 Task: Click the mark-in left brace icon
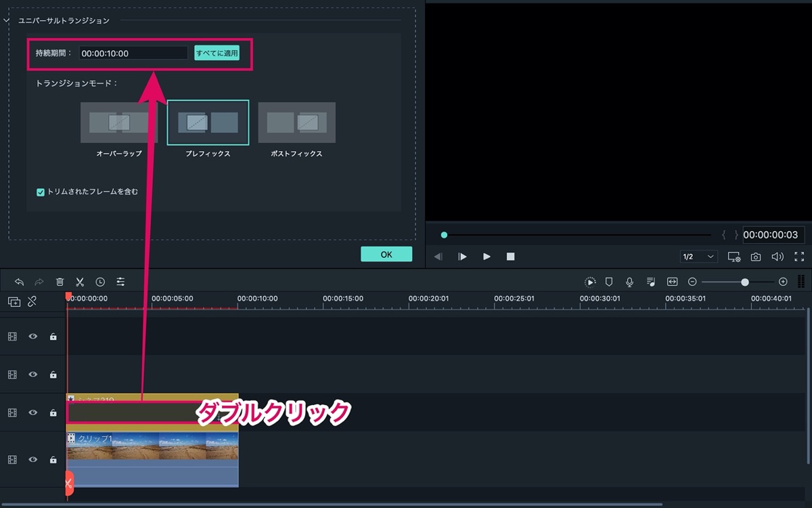click(x=724, y=235)
